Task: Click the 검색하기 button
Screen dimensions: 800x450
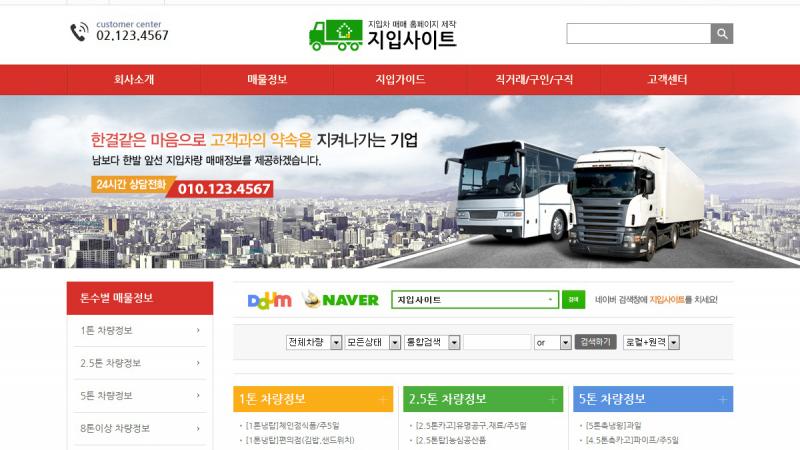Action: (x=595, y=342)
